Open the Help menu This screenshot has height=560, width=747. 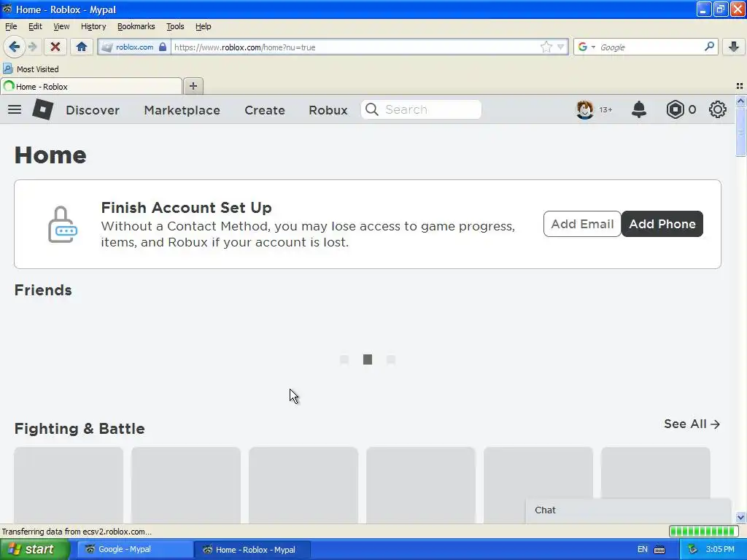(203, 26)
